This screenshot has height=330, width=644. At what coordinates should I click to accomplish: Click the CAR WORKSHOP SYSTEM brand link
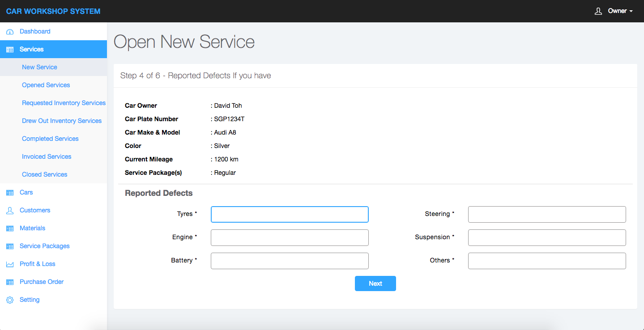53,11
